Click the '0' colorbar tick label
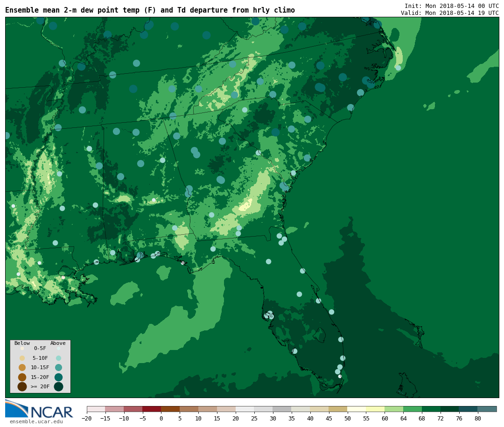The width and height of the screenshot is (504, 427). click(x=161, y=418)
